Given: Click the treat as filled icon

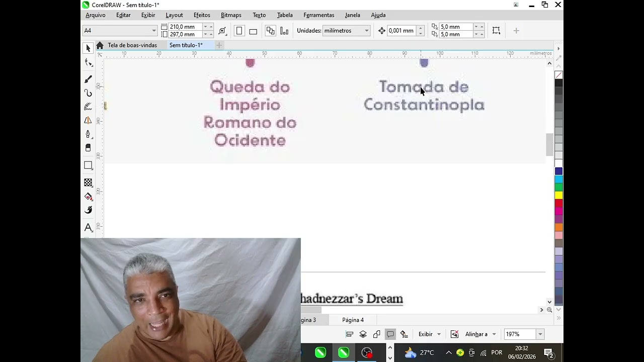Looking at the screenshot, I should click(496, 31).
